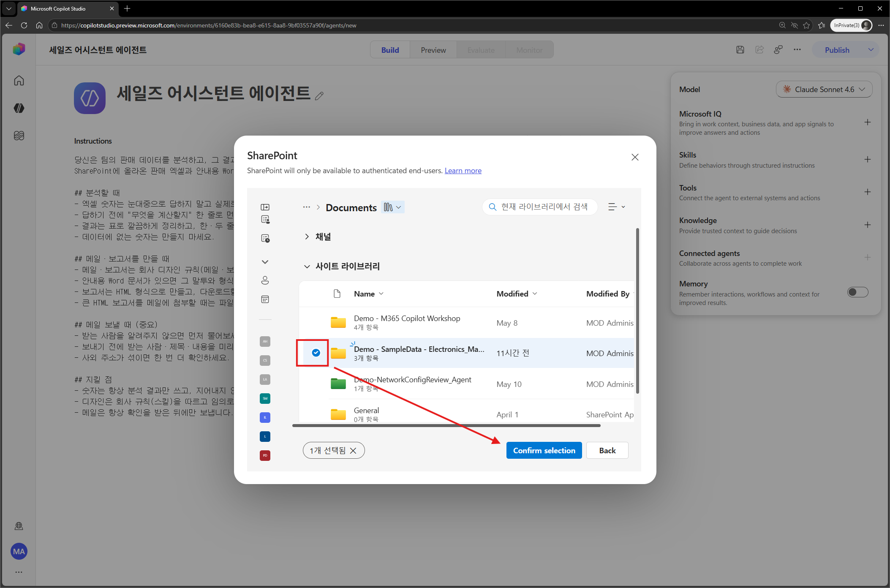This screenshot has width=890, height=588.
Task: Select the red PD site tile
Action: (265, 455)
